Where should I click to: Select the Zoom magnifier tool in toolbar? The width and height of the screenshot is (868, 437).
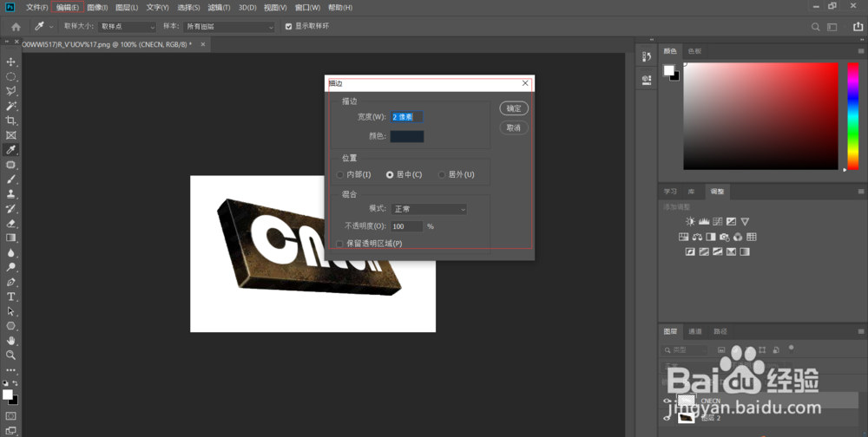click(x=10, y=355)
